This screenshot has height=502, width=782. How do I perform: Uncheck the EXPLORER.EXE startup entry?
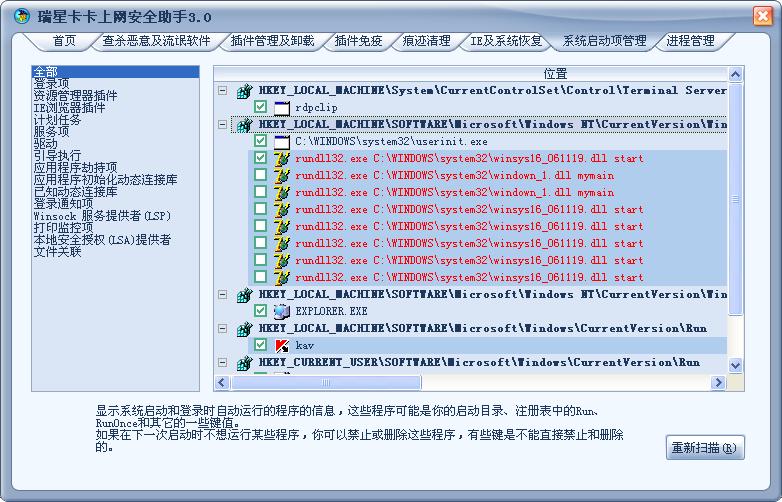(260, 311)
